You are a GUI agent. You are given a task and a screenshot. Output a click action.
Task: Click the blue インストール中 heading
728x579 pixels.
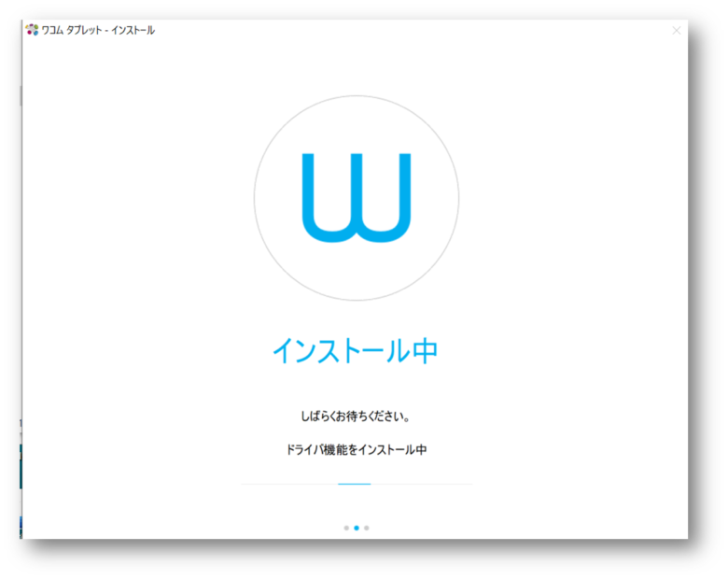click(x=355, y=351)
